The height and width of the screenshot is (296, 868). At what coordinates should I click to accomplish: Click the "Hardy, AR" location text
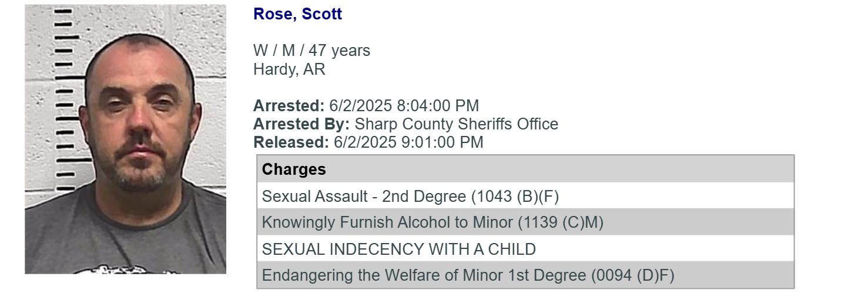pos(289,69)
